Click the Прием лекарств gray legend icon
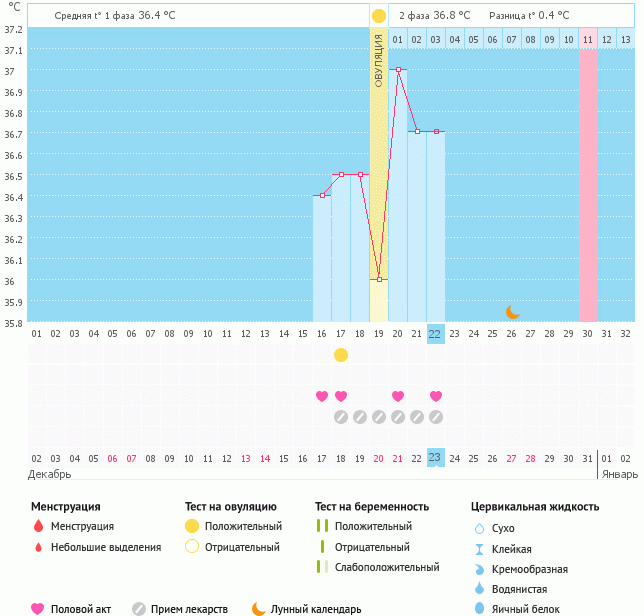This screenshot has width=644, height=616. point(139,609)
